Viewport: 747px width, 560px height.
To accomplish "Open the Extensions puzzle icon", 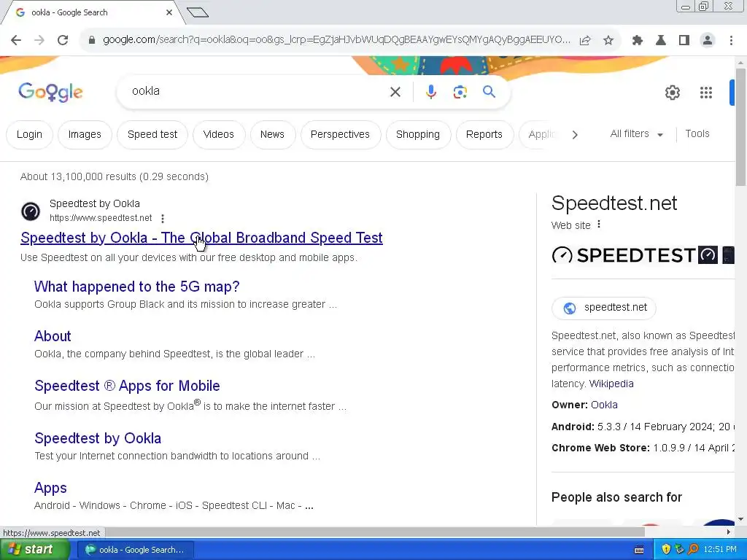I will [x=638, y=40].
